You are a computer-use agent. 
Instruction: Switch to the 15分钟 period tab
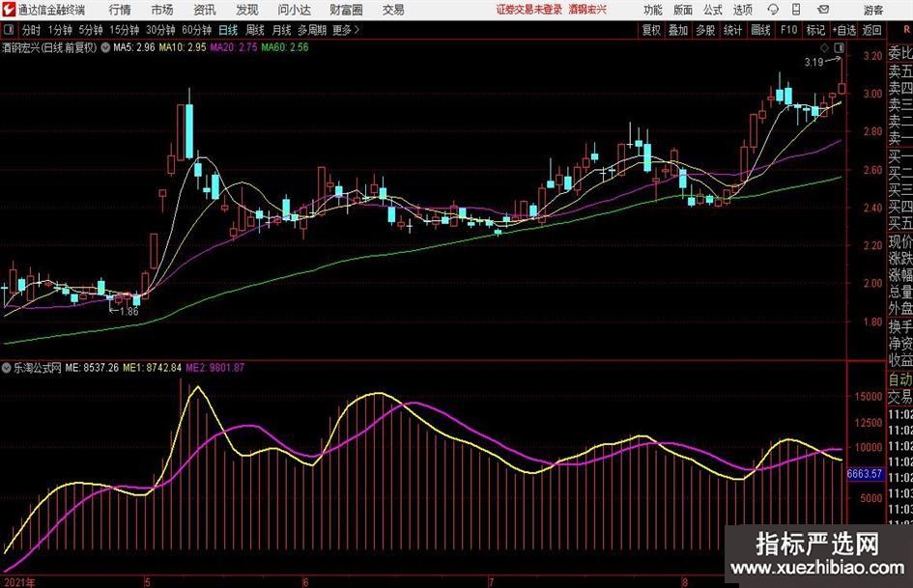pyautogui.click(x=124, y=30)
